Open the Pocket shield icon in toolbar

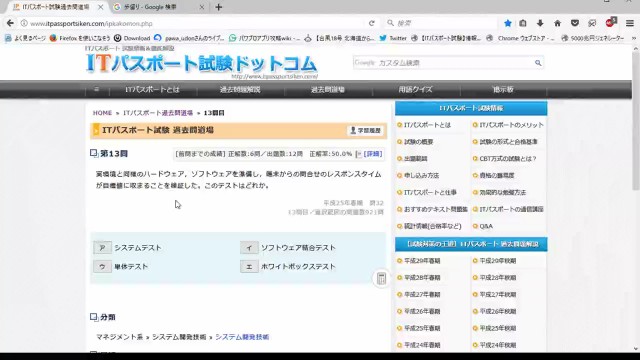coord(575,23)
